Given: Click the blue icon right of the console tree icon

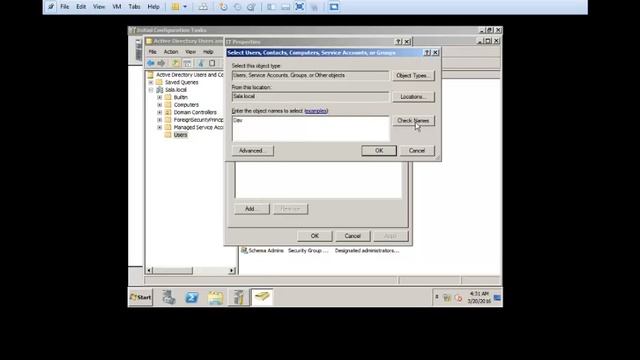Looking at the screenshot, I should point(200,63).
